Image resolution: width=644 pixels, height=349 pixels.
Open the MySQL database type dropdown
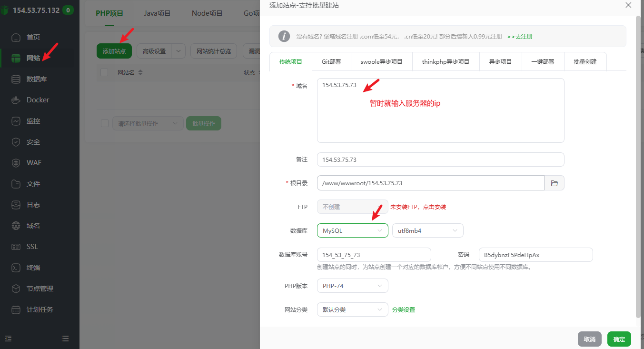352,230
